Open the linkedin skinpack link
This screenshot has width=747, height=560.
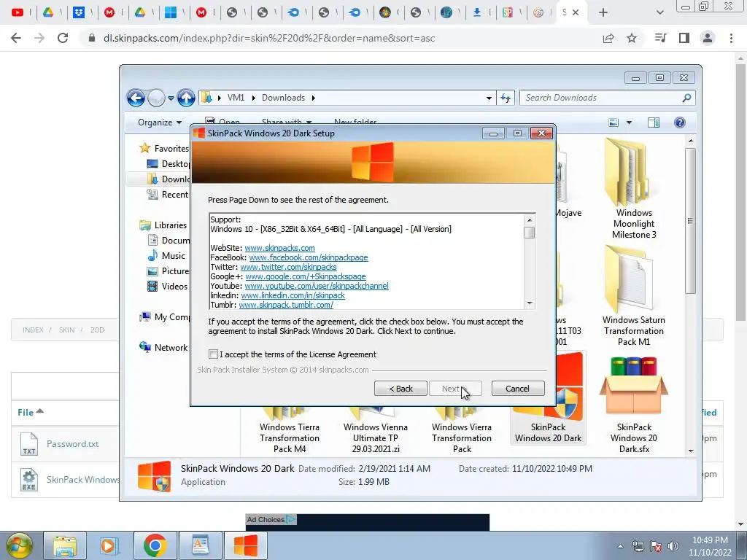click(293, 295)
